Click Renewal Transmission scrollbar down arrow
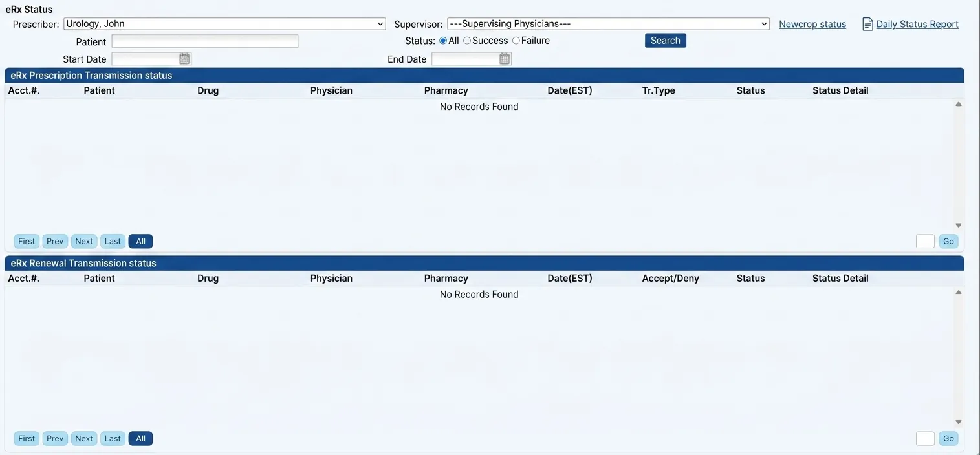980x455 pixels. (x=959, y=422)
